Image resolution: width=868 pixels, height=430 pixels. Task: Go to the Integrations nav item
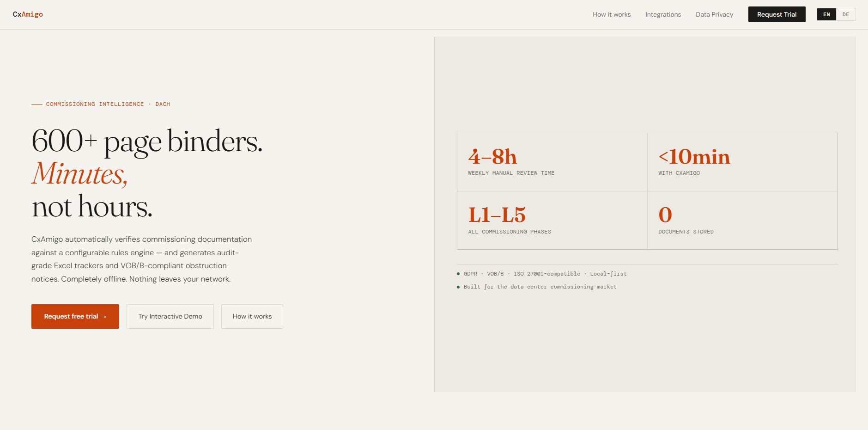click(x=663, y=14)
